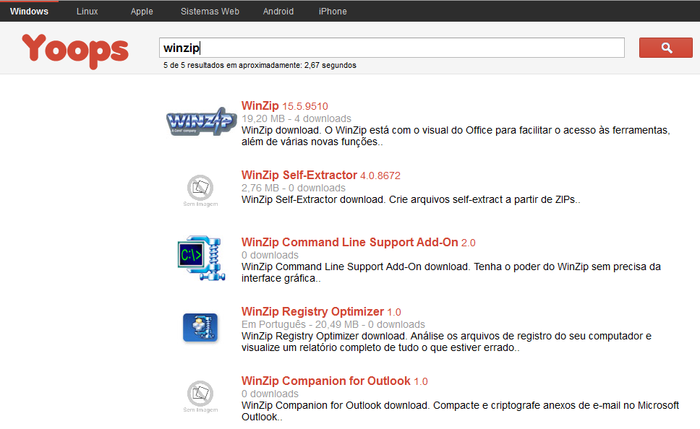Click the WinZip Self-Extractor no-image placeholder

(x=200, y=191)
